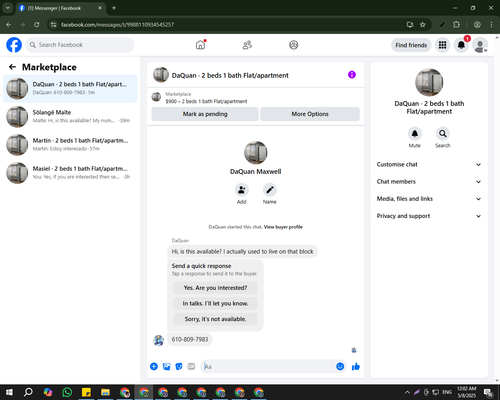The image size is (500, 400).
Task: Bookmark this tab with the star icon
Action: click(423, 25)
